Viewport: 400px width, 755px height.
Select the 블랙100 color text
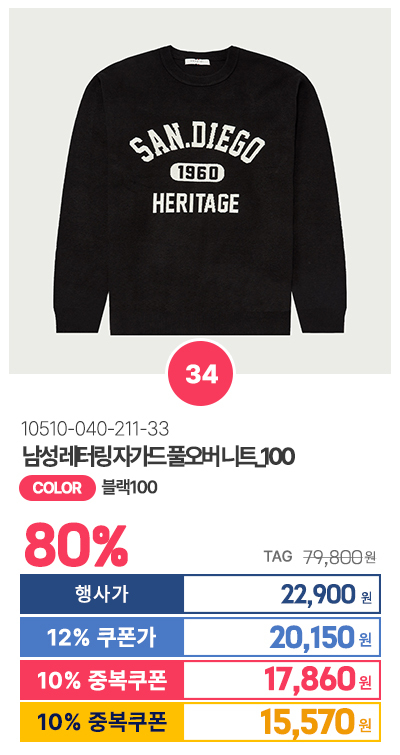pyautogui.click(x=129, y=488)
